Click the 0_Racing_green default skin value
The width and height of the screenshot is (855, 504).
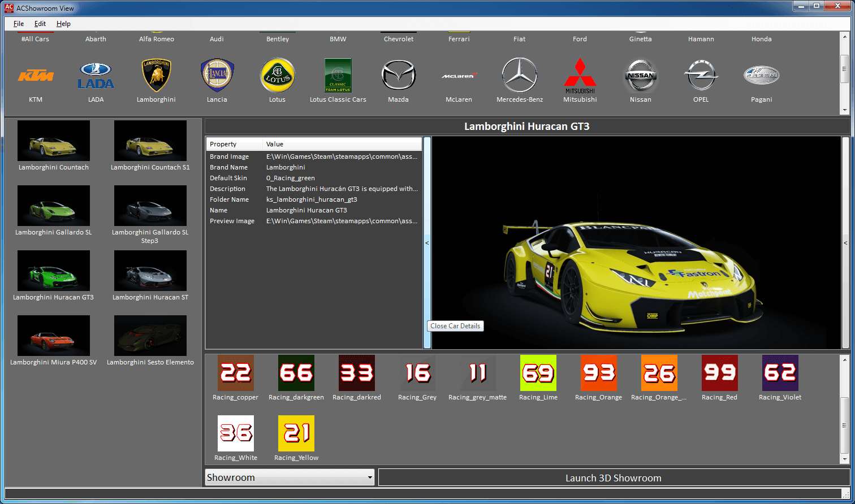[x=291, y=178]
